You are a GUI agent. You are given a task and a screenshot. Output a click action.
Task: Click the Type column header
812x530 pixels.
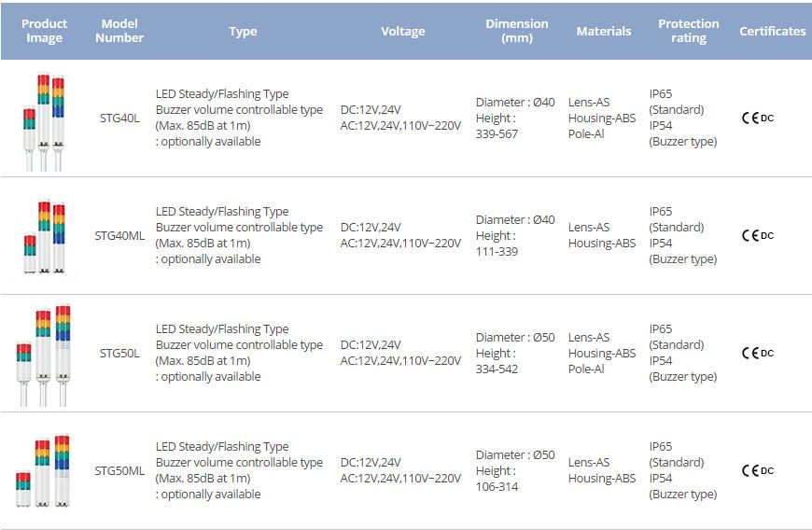point(243,31)
